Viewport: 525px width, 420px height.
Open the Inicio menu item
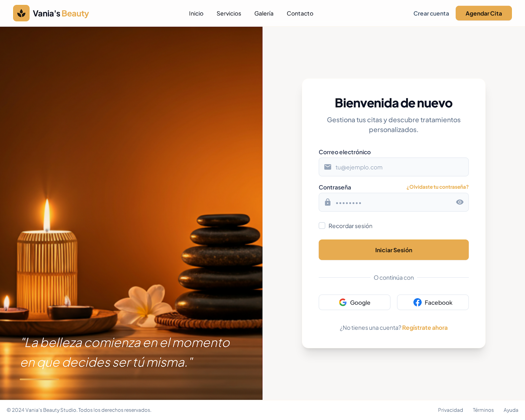pyautogui.click(x=196, y=13)
